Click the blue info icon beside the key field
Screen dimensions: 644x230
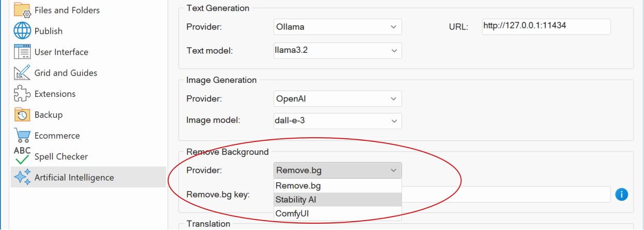click(621, 194)
